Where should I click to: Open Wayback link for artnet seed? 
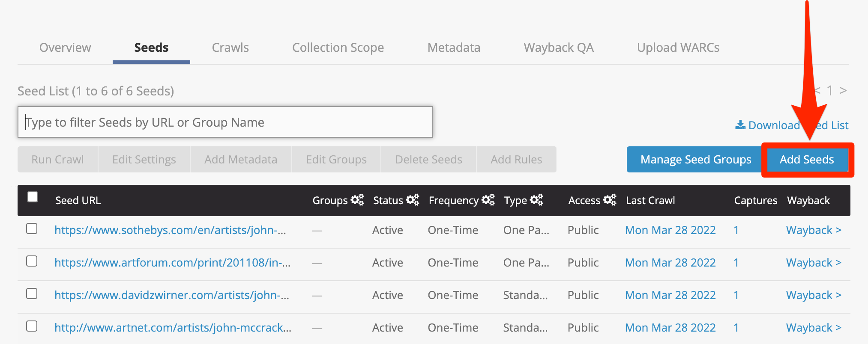coord(813,328)
